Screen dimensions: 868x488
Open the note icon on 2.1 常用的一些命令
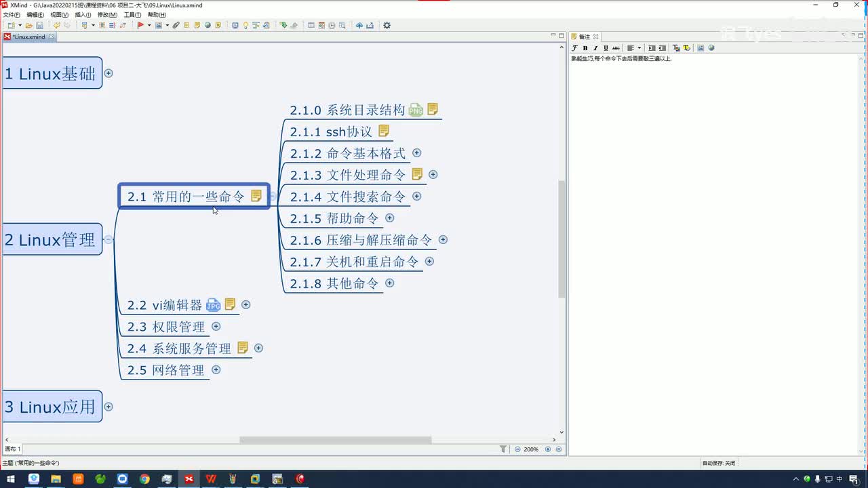[x=256, y=196]
